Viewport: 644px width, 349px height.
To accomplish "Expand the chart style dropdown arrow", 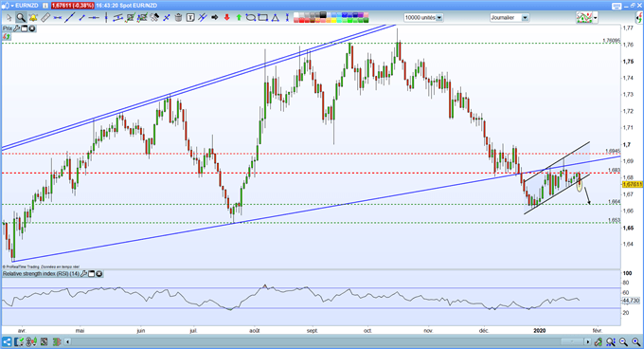I will pos(595,18).
